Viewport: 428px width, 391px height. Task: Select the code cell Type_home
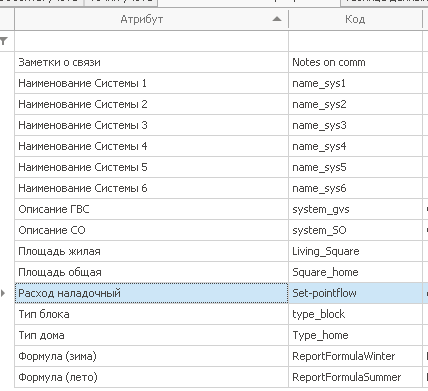click(355, 335)
